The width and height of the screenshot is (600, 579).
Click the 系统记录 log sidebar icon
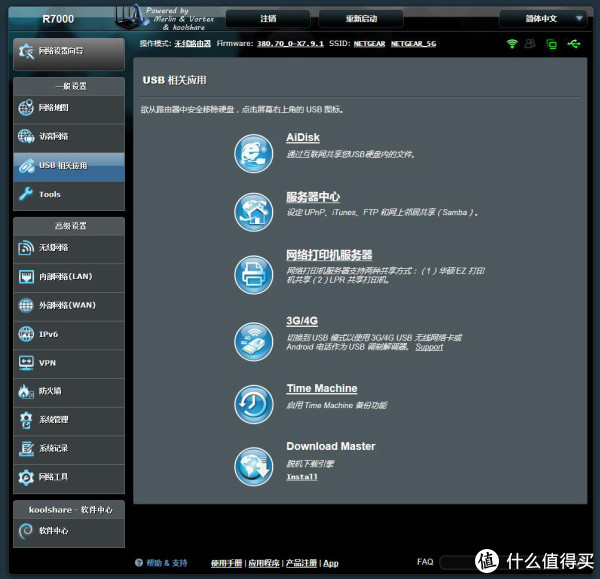(26, 448)
